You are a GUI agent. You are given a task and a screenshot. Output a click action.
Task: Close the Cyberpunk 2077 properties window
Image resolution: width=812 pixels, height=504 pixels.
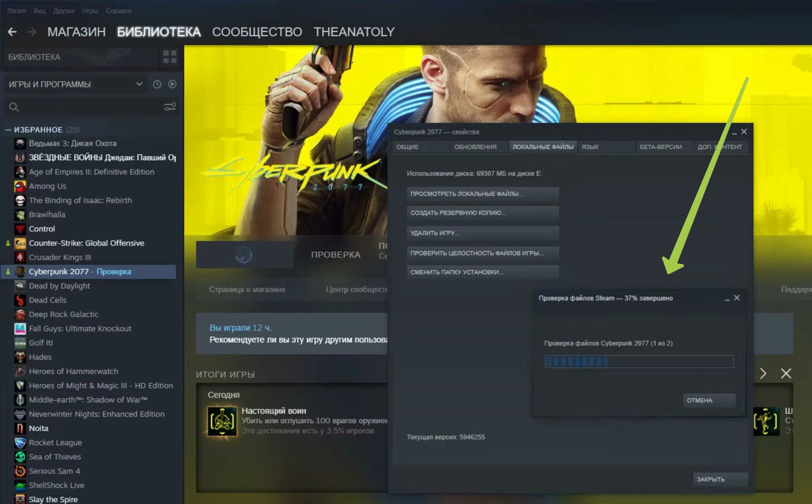tap(744, 132)
